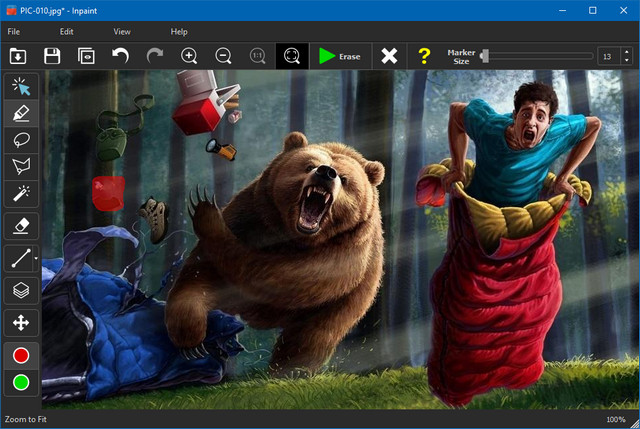Screen dimensions: 640x429
Task: Open the Marker Size spinner arrows
Action: pos(626,56)
